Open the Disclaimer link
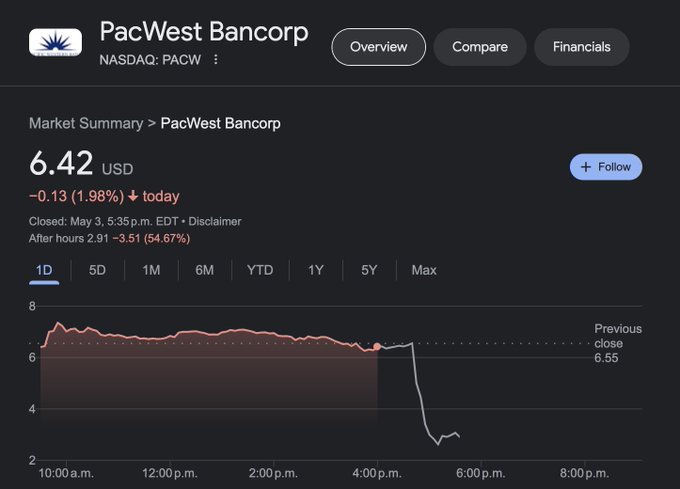This screenshot has height=489, width=680. pos(215,222)
